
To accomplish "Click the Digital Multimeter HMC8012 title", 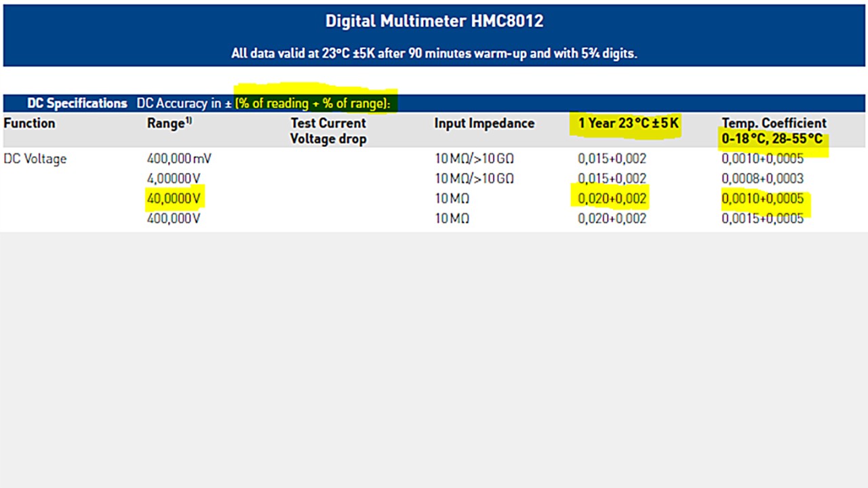I will [x=434, y=21].
